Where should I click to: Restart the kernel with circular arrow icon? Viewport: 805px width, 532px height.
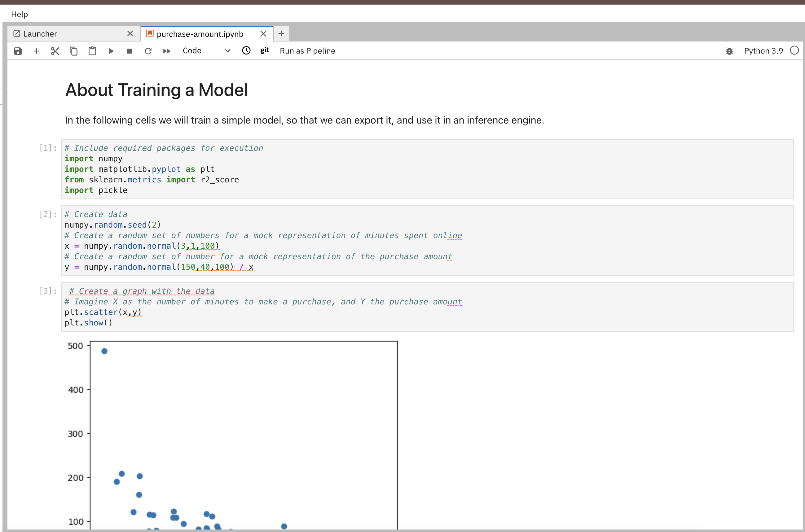[148, 51]
